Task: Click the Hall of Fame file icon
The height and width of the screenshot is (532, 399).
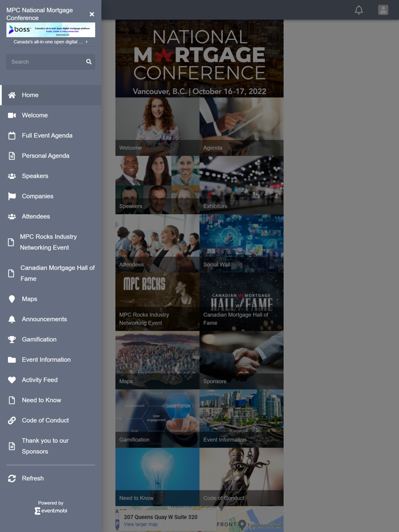Action: click(11, 273)
